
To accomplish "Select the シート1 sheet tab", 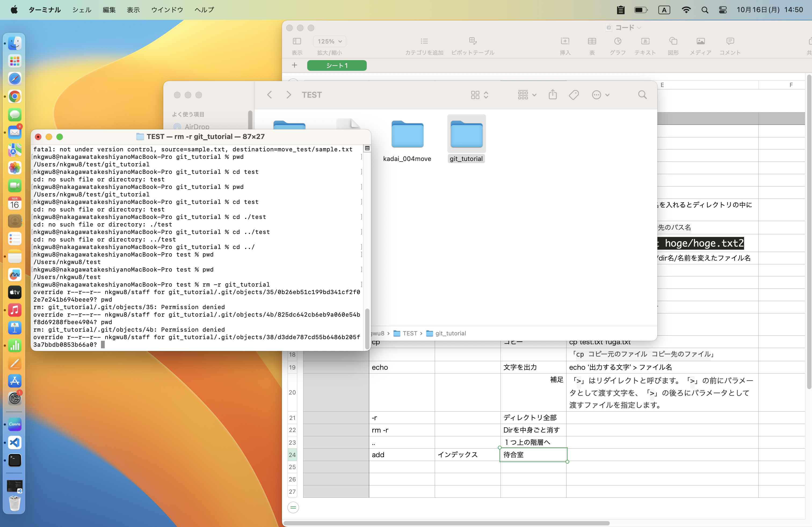I will pyautogui.click(x=337, y=65).
